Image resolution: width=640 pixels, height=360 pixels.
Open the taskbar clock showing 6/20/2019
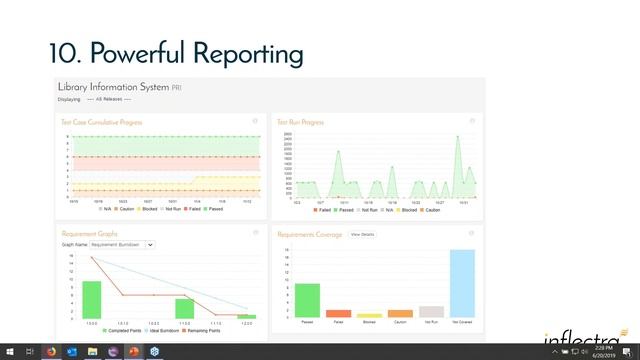604,352
